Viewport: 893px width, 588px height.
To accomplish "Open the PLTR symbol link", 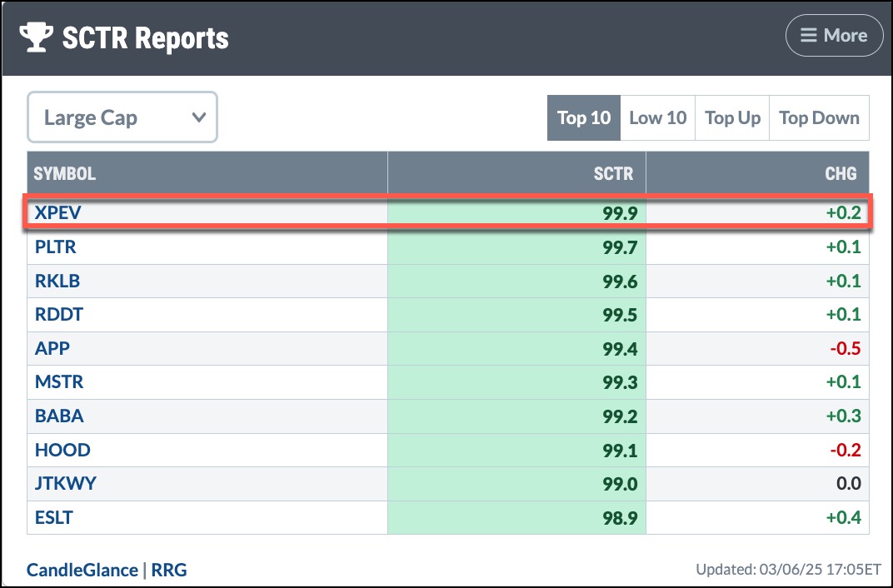I will 56,247.
